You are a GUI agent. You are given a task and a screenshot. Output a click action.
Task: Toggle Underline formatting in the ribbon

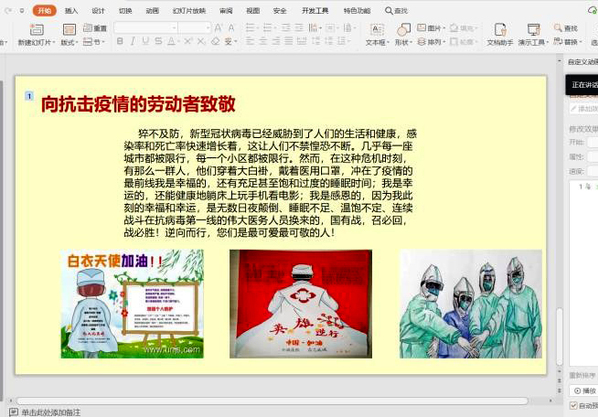[x=145, y=41]
